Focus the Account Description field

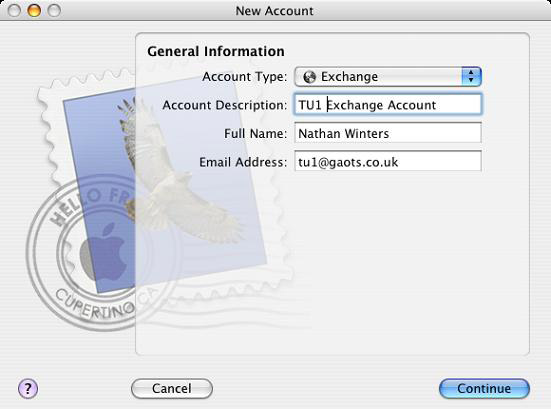click(388, 104)
